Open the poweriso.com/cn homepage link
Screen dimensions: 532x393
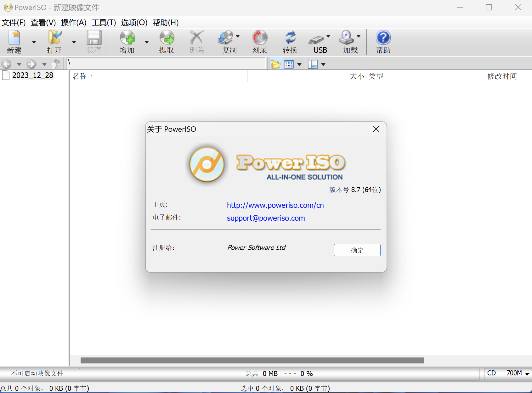click(x=275, y=205)
